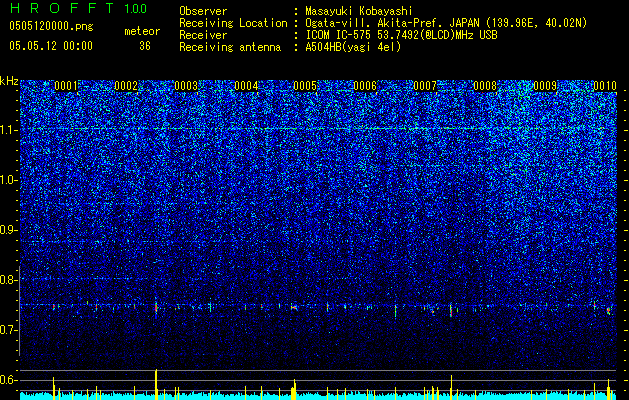Click the A504HB(yagi 4el) antenna text

(353, 47)
